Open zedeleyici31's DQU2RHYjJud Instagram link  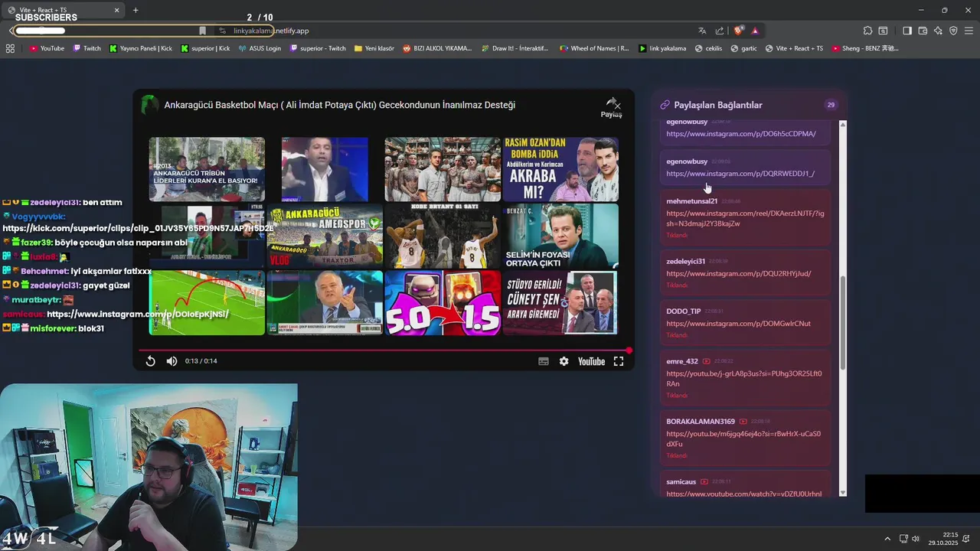(739, 274)
